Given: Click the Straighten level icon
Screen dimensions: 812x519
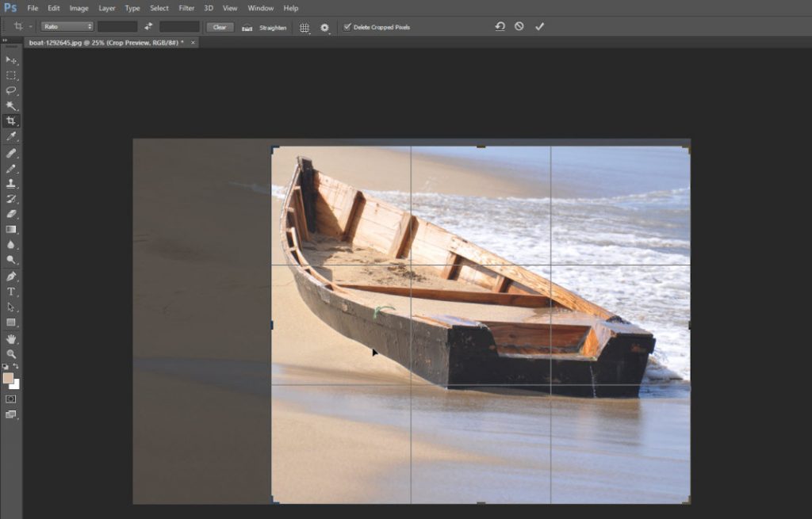Looking at the screenshot, I should 247,28.
